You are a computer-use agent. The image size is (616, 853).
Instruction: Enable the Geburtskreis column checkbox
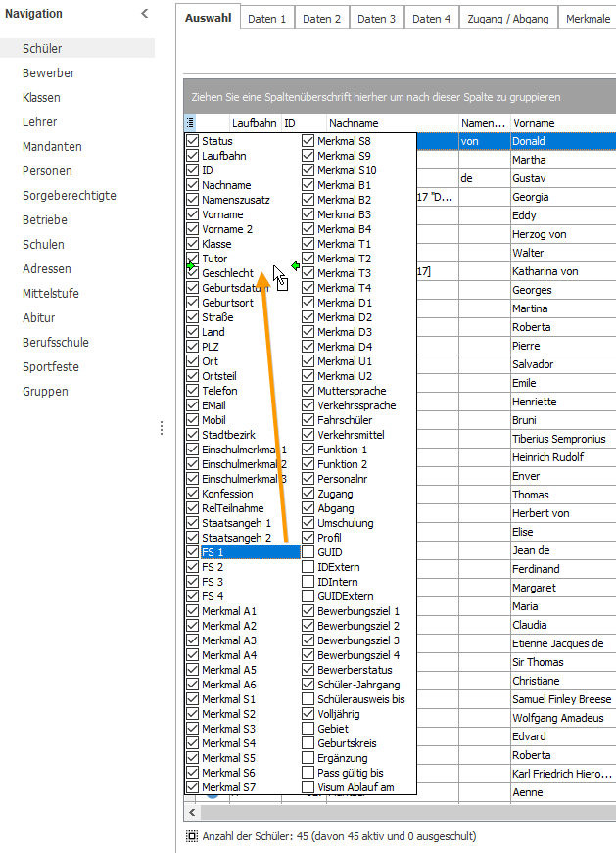(x=308, y=743)
